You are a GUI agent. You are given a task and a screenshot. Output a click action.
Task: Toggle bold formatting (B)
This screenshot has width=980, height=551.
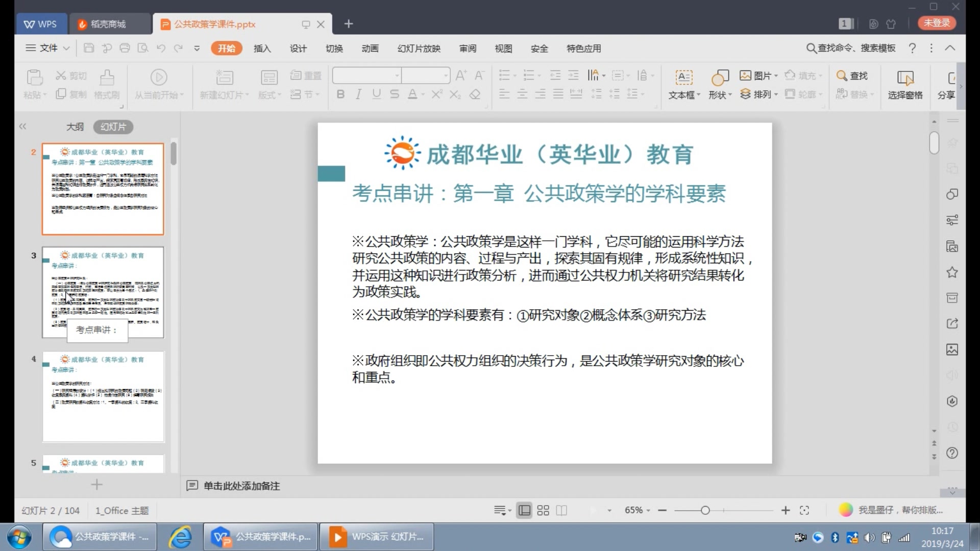pyautogui.click(x=340, y=94)
